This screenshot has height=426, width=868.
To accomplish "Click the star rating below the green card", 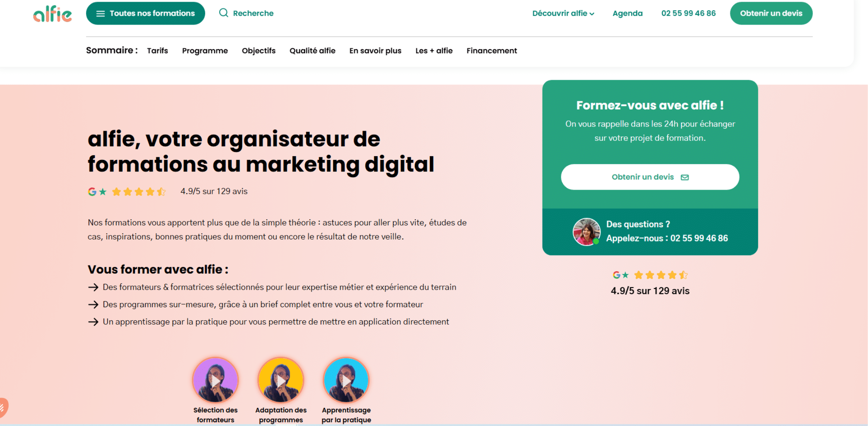I will click(x=661, y=275).
